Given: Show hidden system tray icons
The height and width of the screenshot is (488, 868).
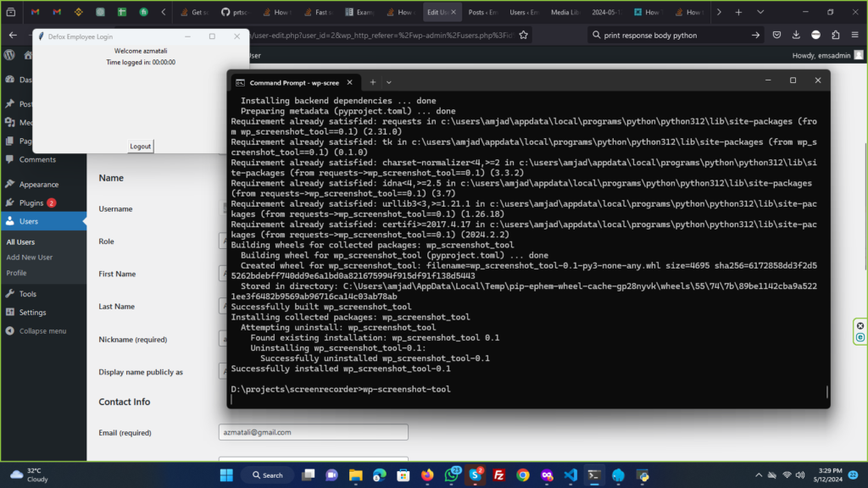Looking at the screenshot, I should [759, 475].
